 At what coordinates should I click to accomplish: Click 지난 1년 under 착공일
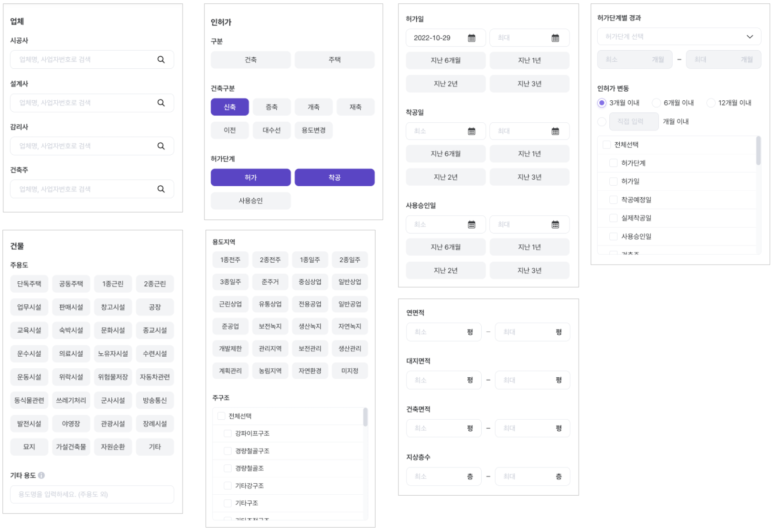point(529,154)
